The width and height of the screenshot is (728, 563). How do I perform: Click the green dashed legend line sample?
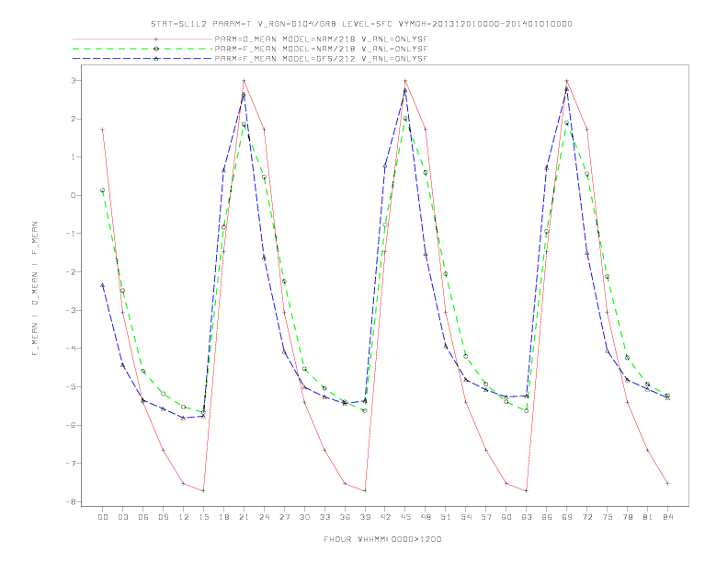[142, 49]
